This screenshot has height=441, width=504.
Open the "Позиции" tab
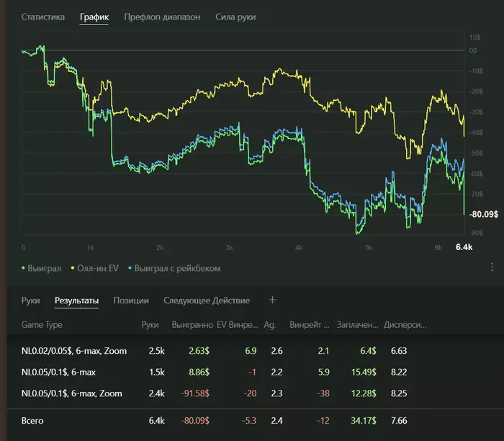tap(131, 300)
